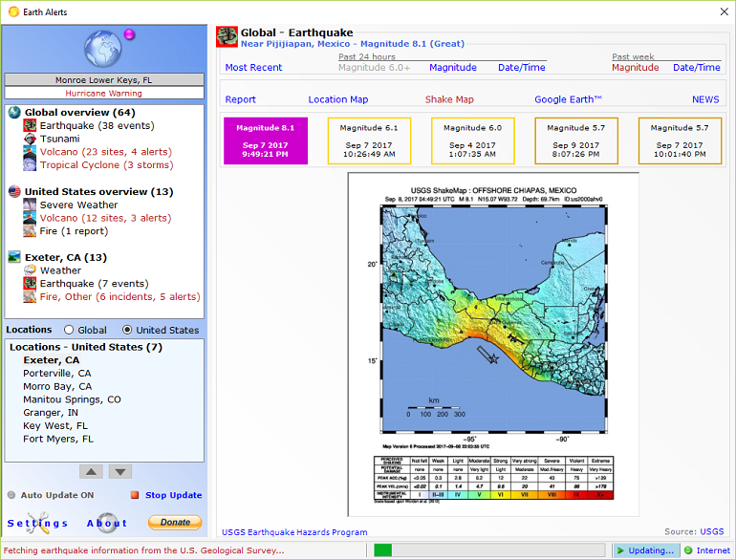The height and width of the screenshot is (560, 736).
Task: Open Near Pijijiapan, Mexico earthquake title link
Action: coord(353,44)
